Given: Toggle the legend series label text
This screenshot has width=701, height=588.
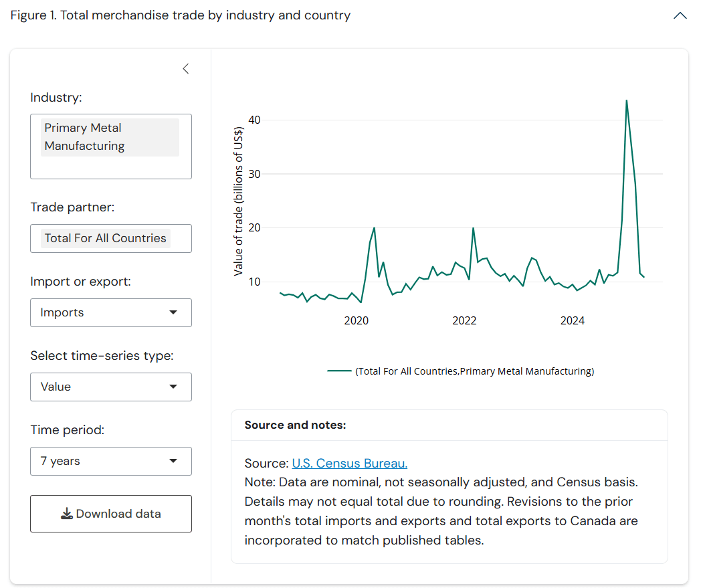Looking at the screenshot, I should pyautogui.click(x=474, y=371).
